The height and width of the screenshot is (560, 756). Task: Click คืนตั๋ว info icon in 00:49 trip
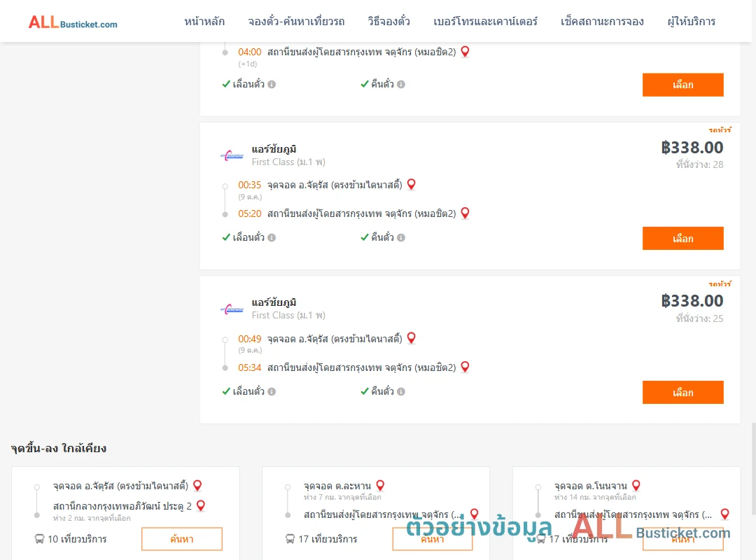(401, 392)
